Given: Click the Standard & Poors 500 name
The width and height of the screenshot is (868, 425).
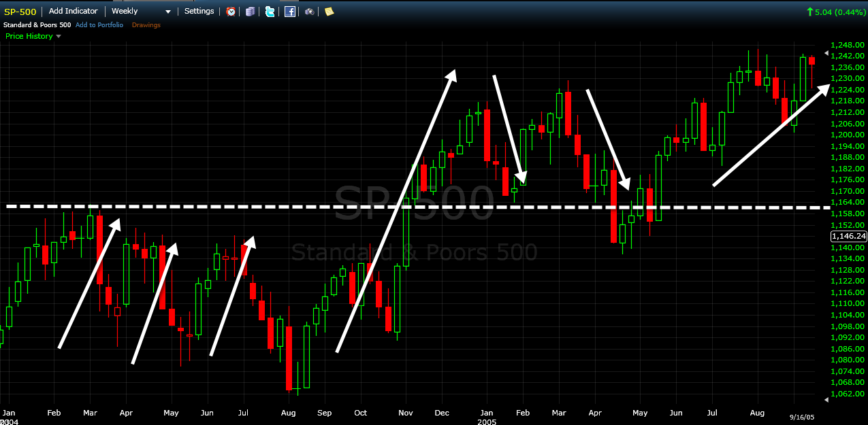Looking at the screenshot, I should (x=36, y=25).
